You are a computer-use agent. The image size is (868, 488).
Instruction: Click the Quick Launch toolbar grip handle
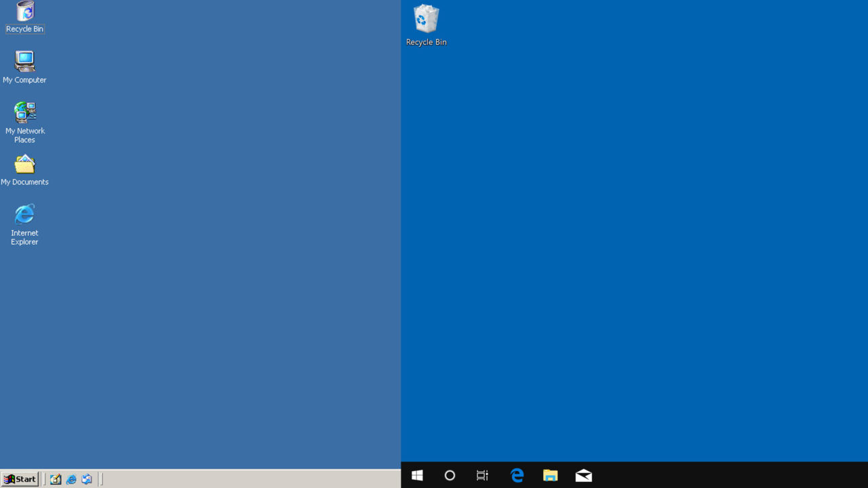point(43,479)
